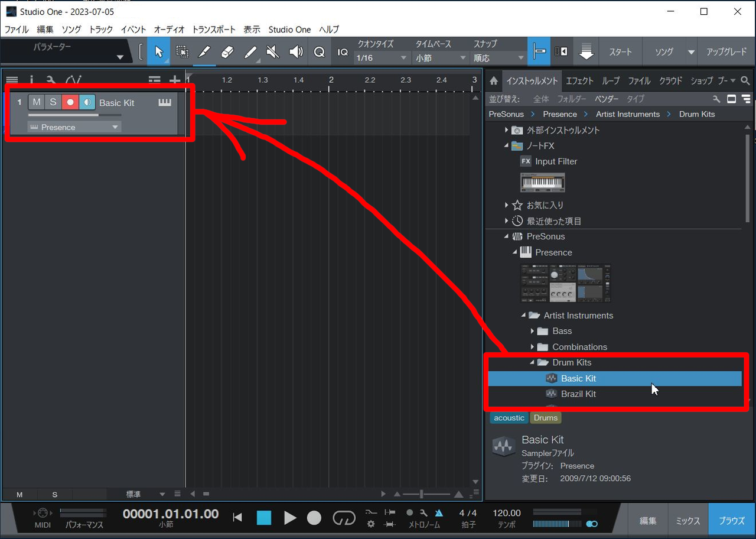Sort browser by フォルダー
Image resolution: width=756 pixels, height=539 pixels.
coord(572,99)
